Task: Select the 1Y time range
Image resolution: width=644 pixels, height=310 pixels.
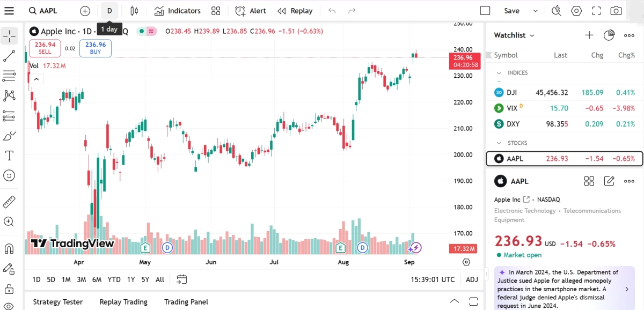Action: coord(131,279)
